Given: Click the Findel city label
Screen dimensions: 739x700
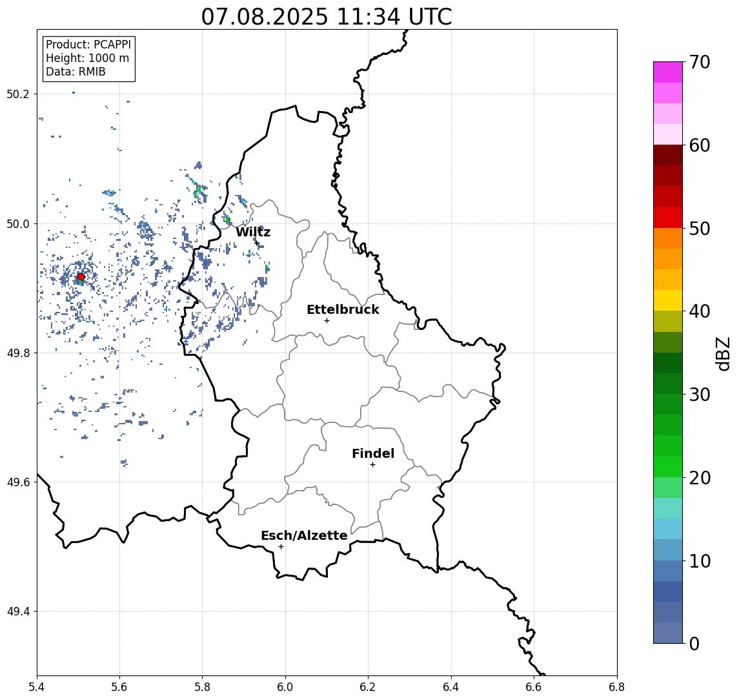Looking at the screenshot, I should [x=373, y=453].
